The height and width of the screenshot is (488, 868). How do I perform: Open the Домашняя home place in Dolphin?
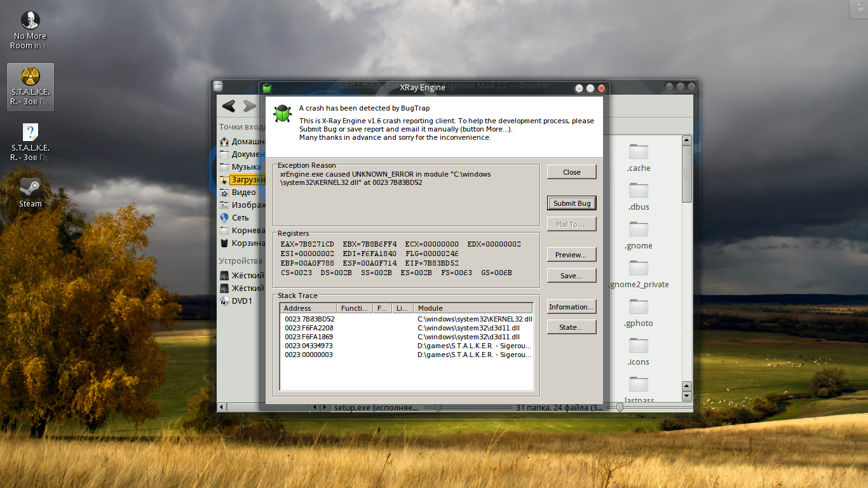point(243,141)
